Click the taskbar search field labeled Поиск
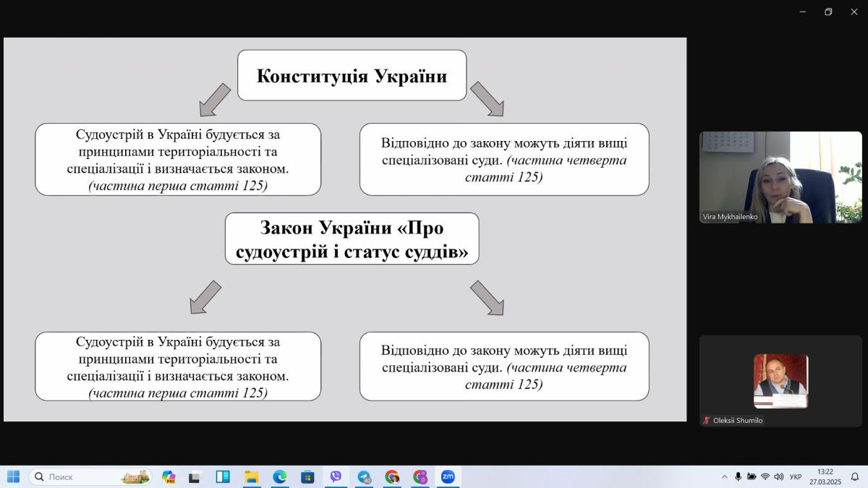The height and width of the screenshot is (488, 868). 91,476
